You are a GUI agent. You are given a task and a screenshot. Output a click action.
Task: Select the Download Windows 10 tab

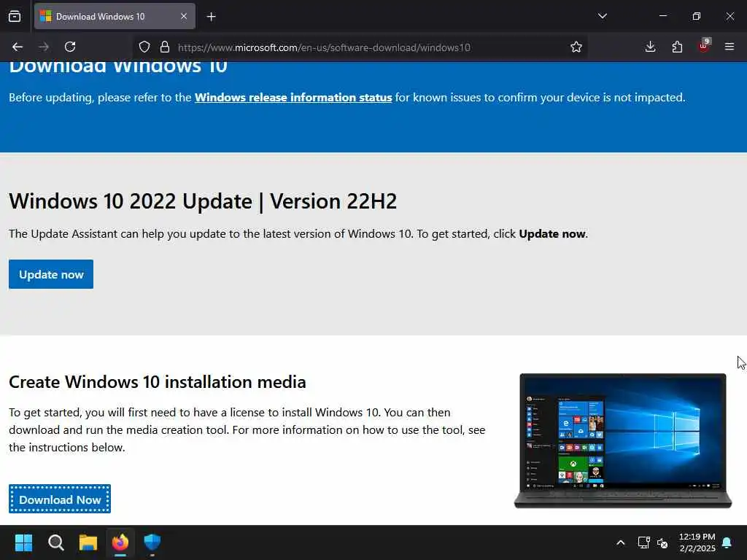click(x=115, y=16)
